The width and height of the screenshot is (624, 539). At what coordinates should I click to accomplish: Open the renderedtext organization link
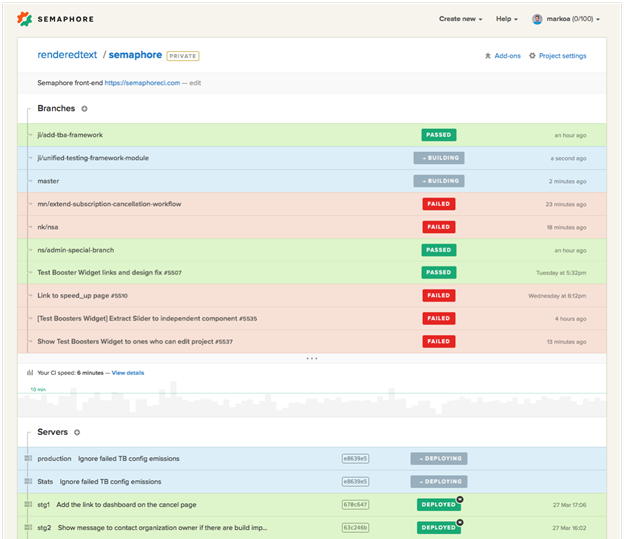[65, 55]
